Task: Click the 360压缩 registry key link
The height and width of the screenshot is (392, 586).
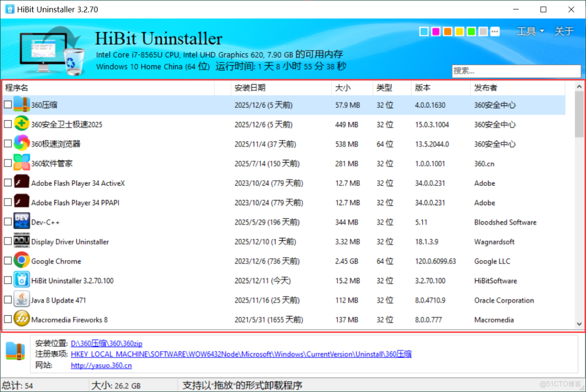Action: coord(241,354)
